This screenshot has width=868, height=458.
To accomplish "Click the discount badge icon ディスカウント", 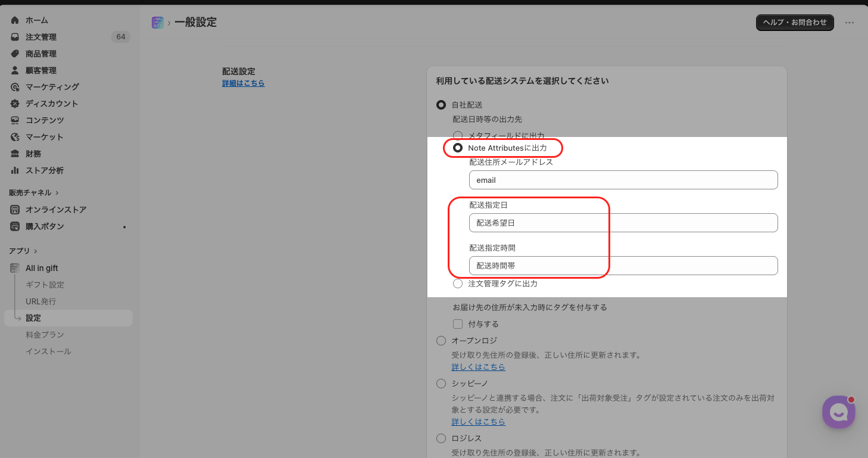I will [x=15, y=104].
